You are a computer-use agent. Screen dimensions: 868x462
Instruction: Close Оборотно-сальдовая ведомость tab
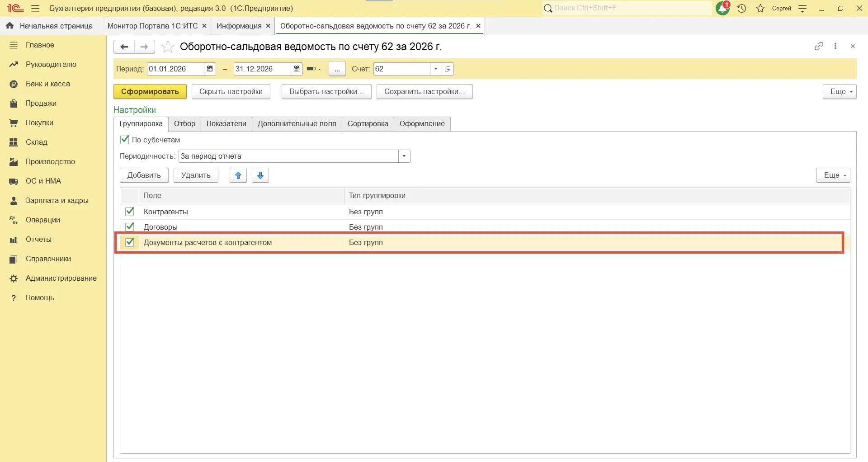[x=478, y=26]
